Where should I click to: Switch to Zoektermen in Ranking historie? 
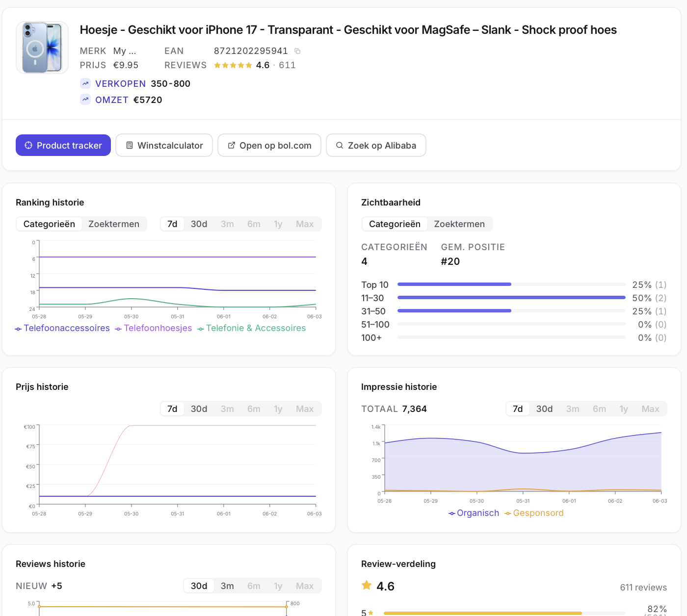[x=114, y=224]
